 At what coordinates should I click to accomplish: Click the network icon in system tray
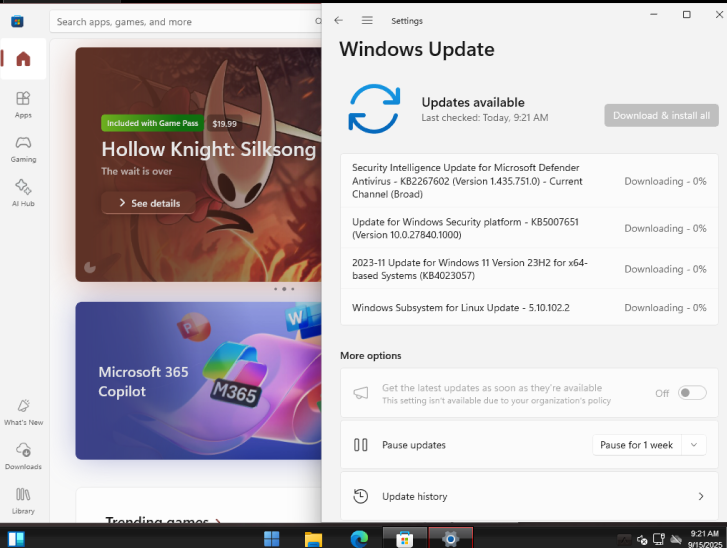[658, 539]
